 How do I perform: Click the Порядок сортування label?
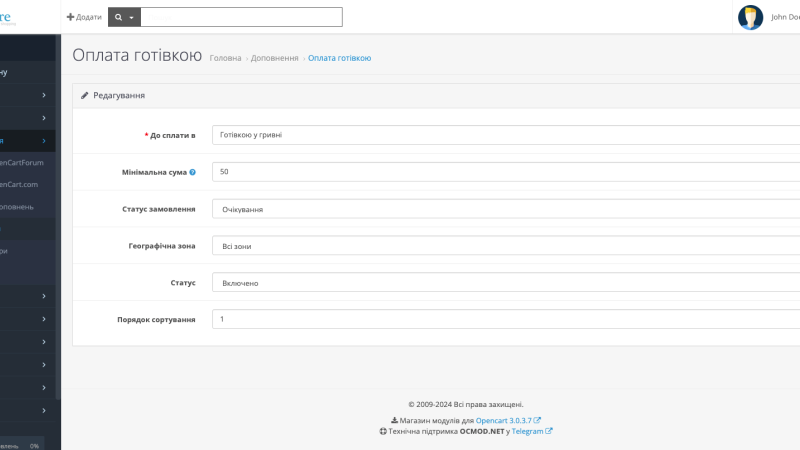(156, 319)
